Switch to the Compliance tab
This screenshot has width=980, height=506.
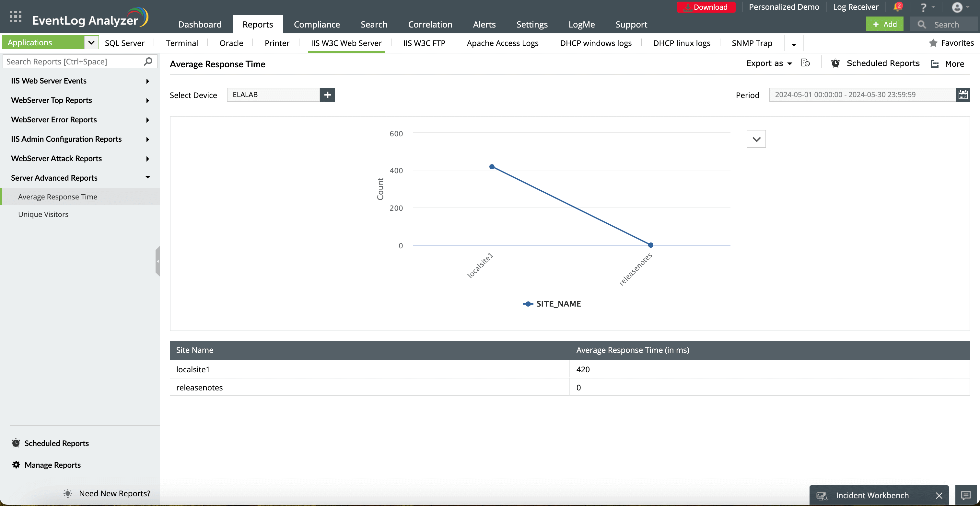point(317,24)
